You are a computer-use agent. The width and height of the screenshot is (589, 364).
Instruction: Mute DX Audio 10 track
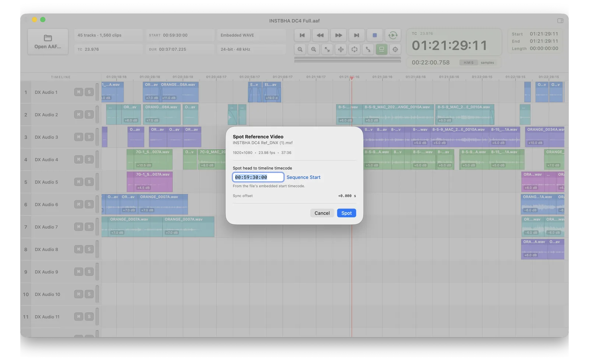tap(78, 294)
